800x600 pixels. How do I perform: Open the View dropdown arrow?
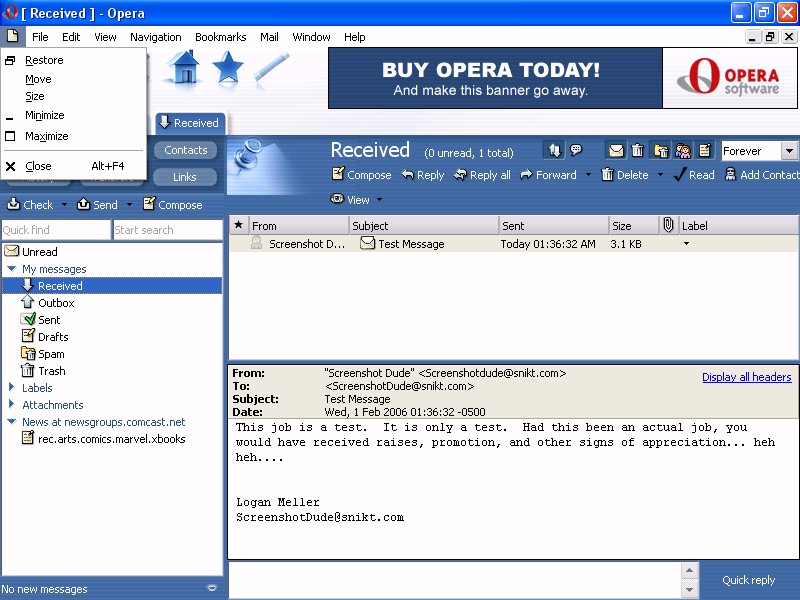(379, 199)
